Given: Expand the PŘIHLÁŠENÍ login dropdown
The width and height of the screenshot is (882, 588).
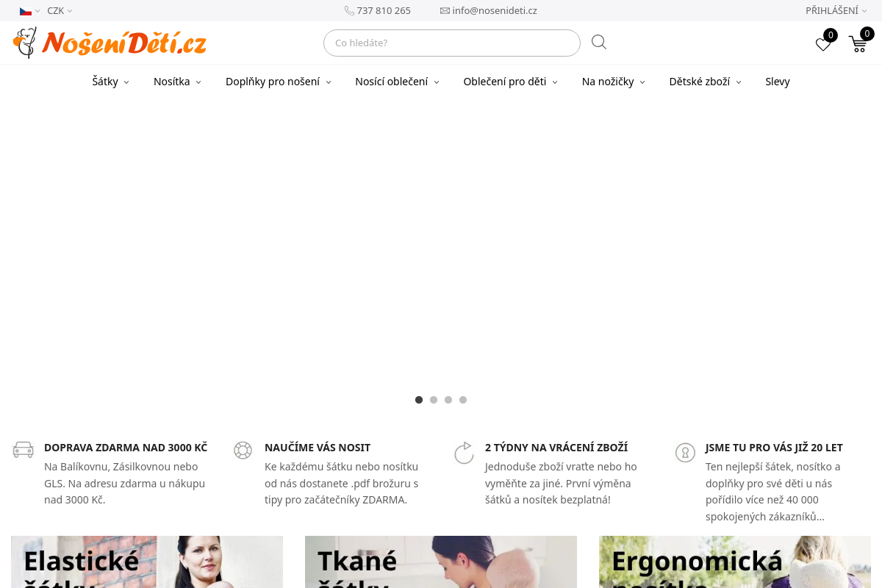Looking at the screenshot, I should [836, 10].
